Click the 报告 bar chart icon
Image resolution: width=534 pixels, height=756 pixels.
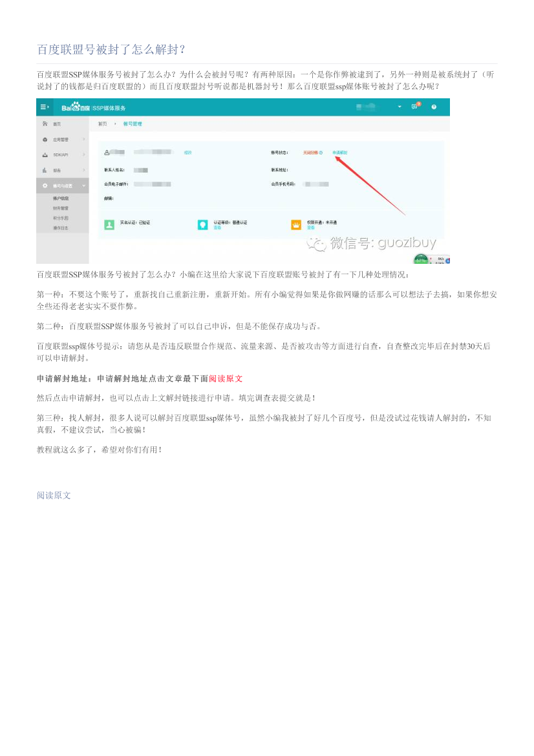point(45,170)
